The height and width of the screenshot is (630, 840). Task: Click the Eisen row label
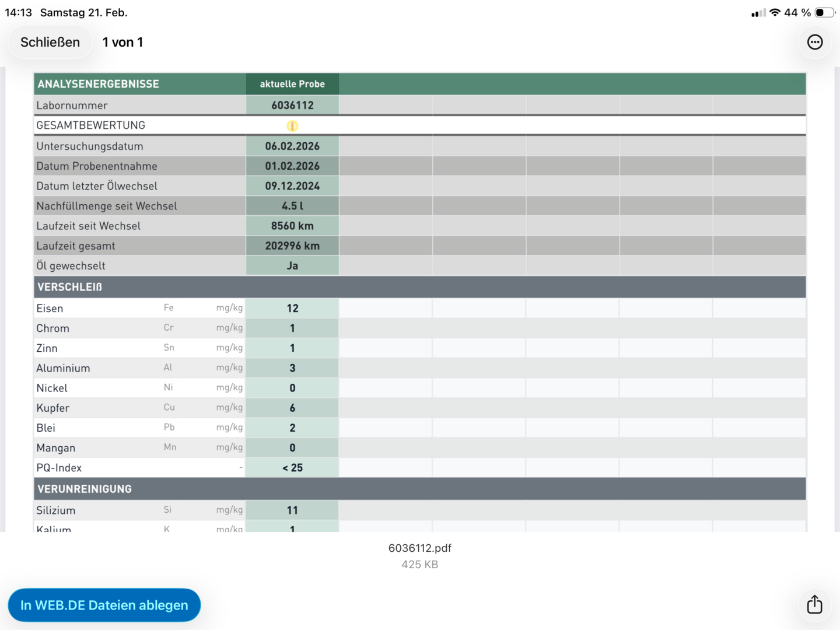(50, 309)
